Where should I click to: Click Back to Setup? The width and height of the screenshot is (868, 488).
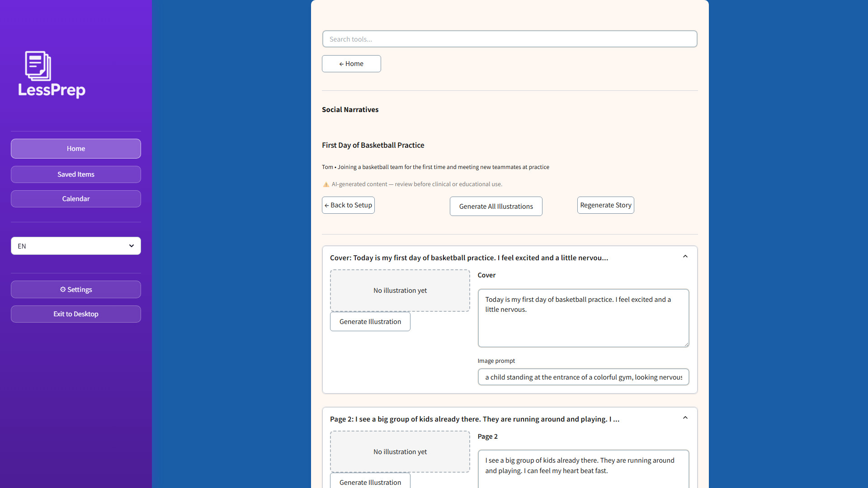[348, 205]
